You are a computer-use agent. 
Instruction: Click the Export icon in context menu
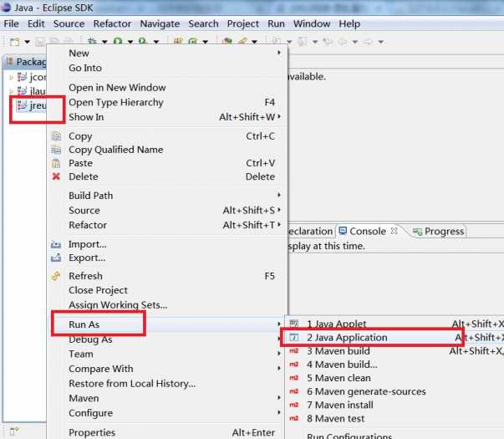click(56, 258)
